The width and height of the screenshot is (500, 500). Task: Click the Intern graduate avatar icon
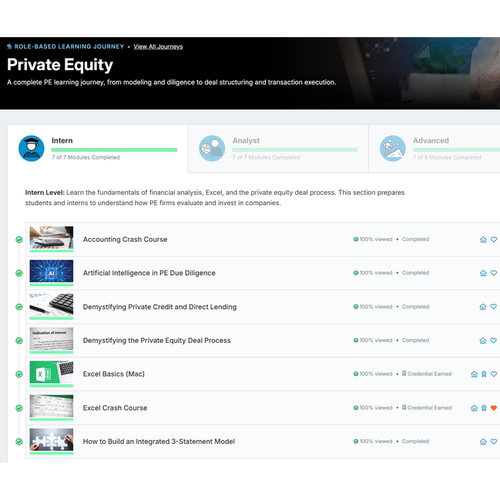[31, 148]
